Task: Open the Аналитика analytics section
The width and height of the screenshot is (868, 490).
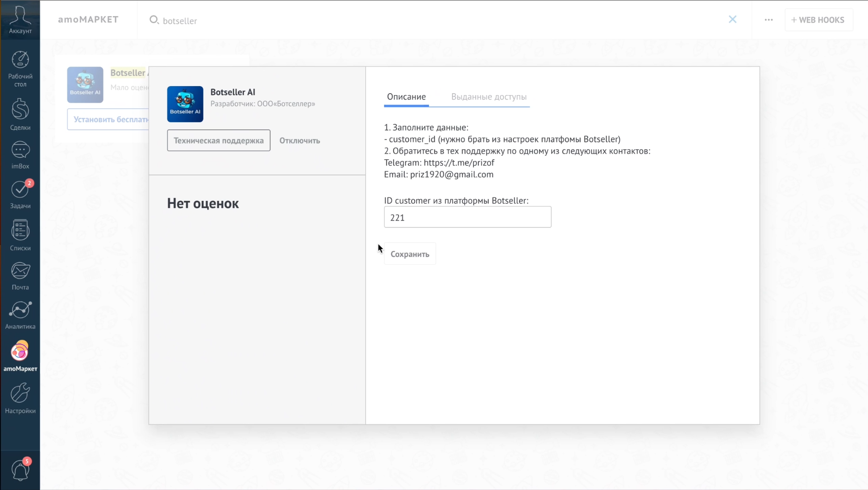Action: tap(20, 315)
